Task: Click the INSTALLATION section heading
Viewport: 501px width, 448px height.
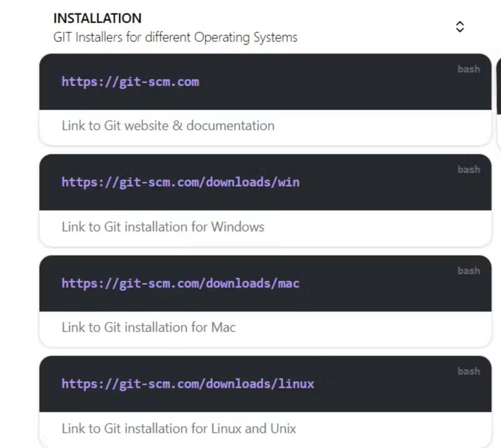Action: click(98, 18)
